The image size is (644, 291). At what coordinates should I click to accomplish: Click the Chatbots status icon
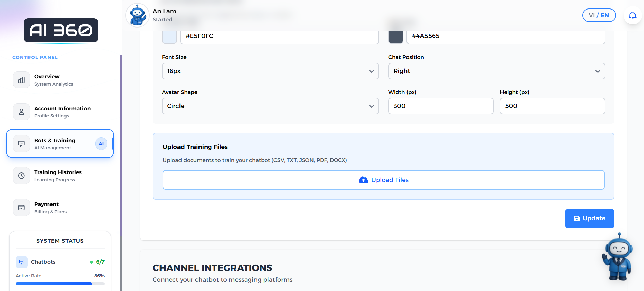(x=22, y=262)
